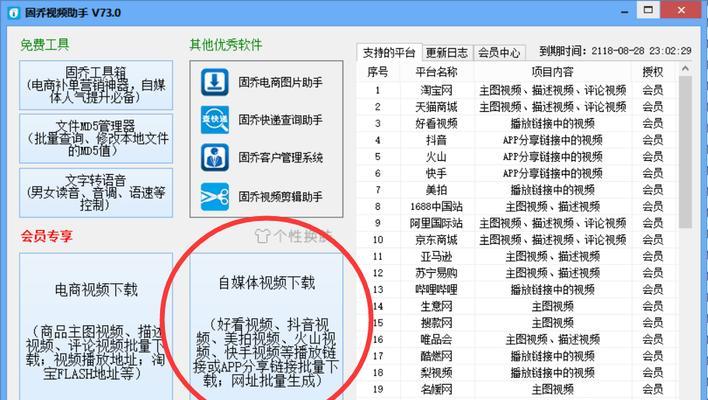Maximize the 固乔视频助手 window

[648, 10]
